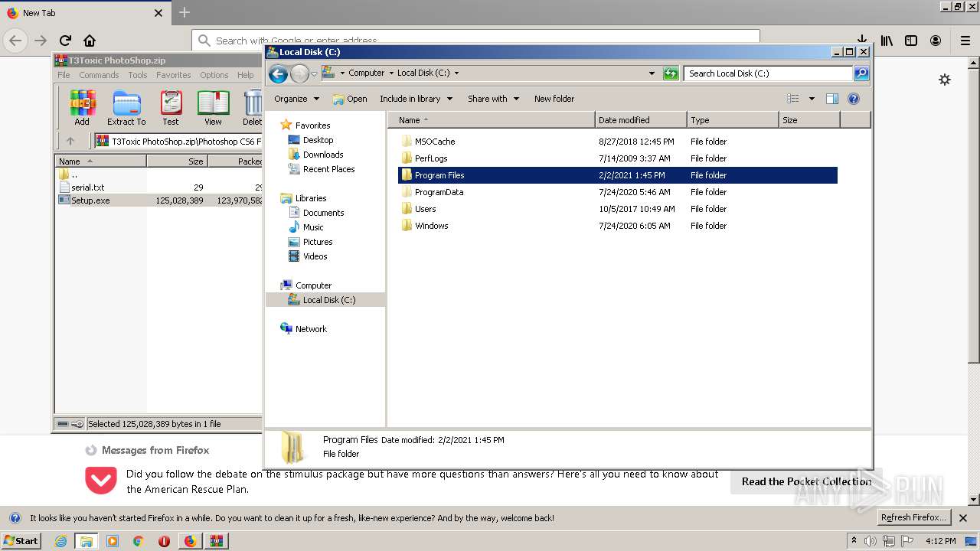Open Firefox account icon
This screenshot has height=551, width=980.
(x=936, y=41)
